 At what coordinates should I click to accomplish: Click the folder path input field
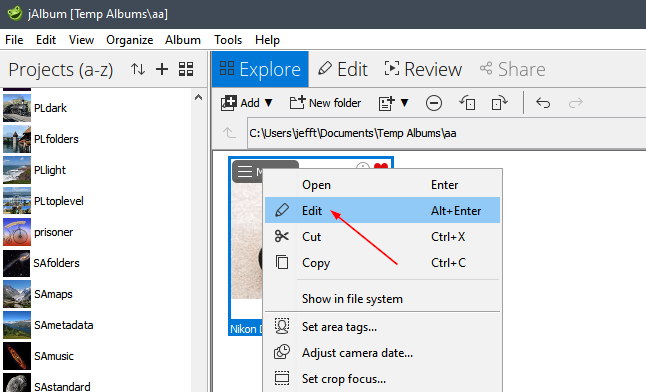(446, 133)
